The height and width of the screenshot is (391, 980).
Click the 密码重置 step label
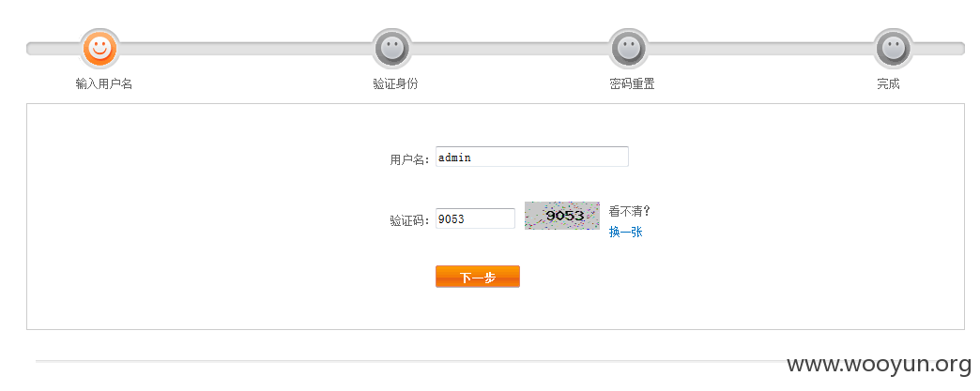pos(632,83)
